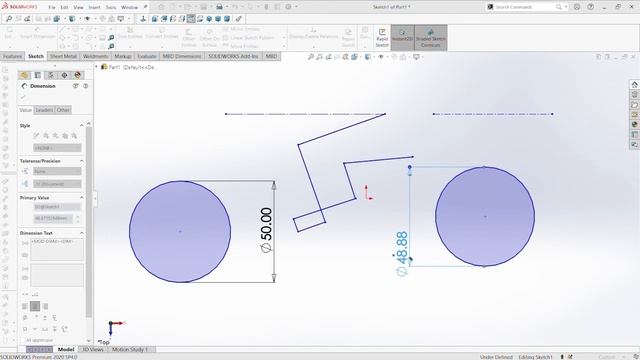Viewport: 640px width, 360px height.
Task: Switch to the Motion Study 1 tab
Action: (x=130, y=349)
